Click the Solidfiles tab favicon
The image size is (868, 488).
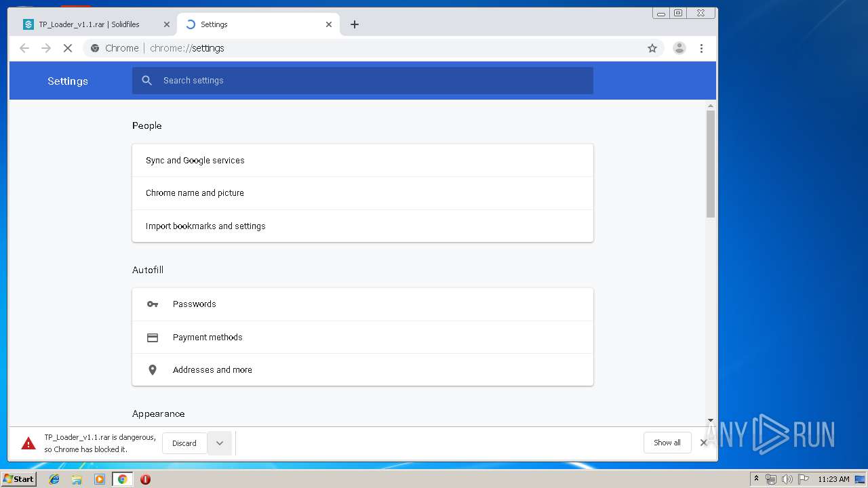28,24
